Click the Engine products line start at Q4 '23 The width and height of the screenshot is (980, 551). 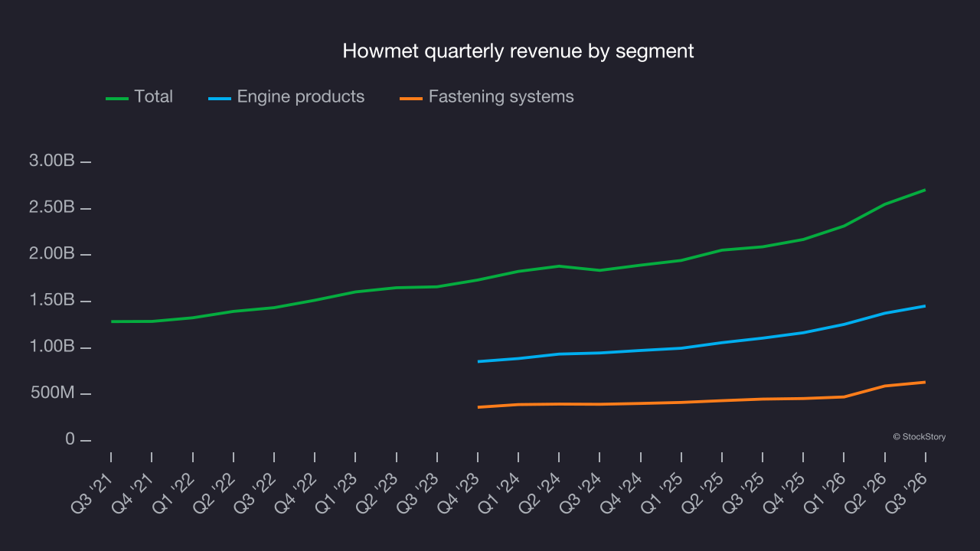pyautogui.click(x=478, y=361)
